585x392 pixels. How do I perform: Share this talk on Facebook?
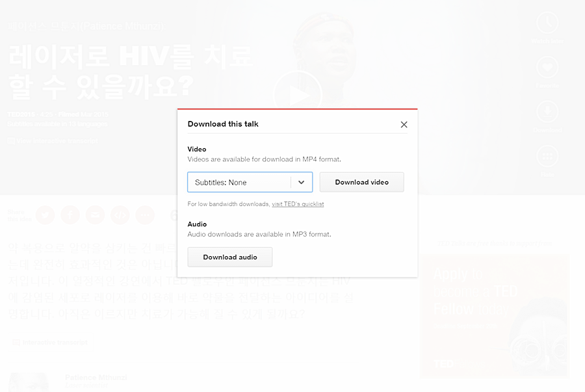point(70,215)
